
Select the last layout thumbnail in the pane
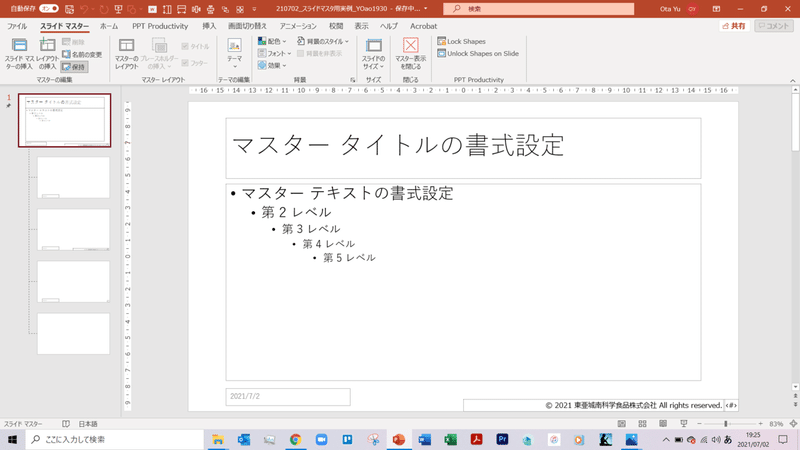tap(73, 333)
